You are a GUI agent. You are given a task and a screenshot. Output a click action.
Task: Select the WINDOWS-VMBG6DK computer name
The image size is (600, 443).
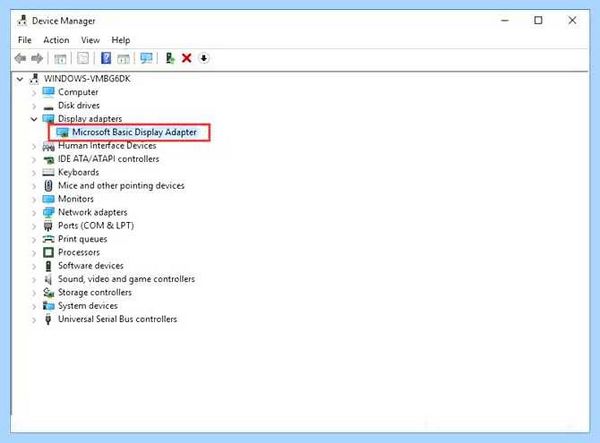pyautogui.click(x=87, y=79)
